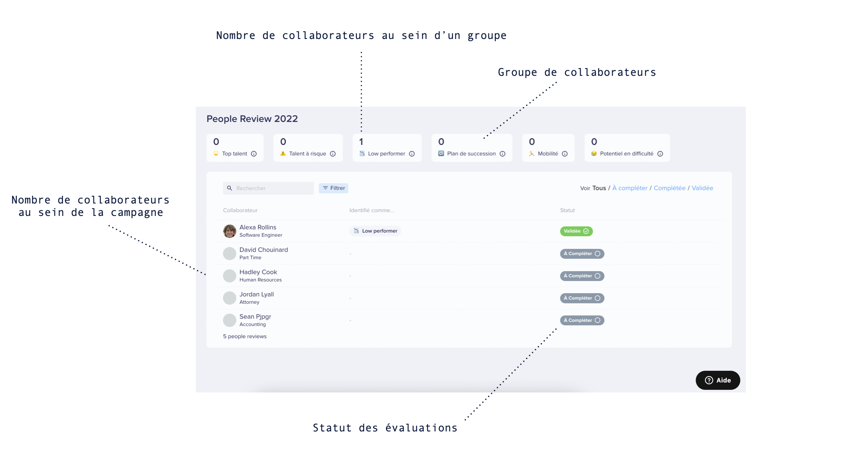Click the Rechercher search input
Screen dimensions: 868x467
click(268, 188)
